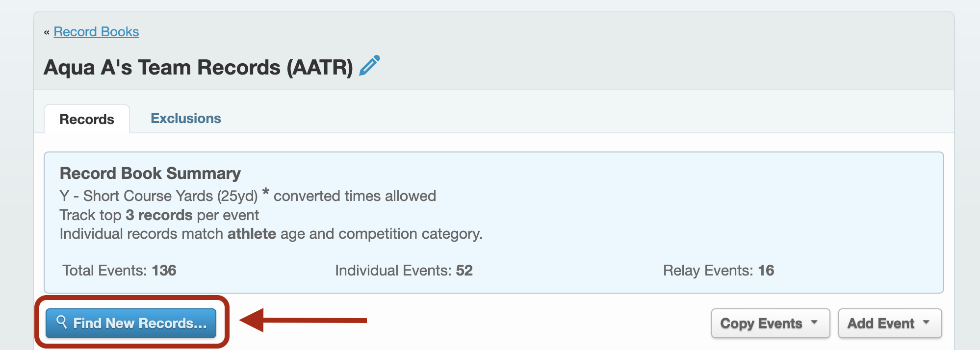The height and width of the screenshot is (350, 980).
Task: Click the Relay Events count 16
Action: coord(766,271)
